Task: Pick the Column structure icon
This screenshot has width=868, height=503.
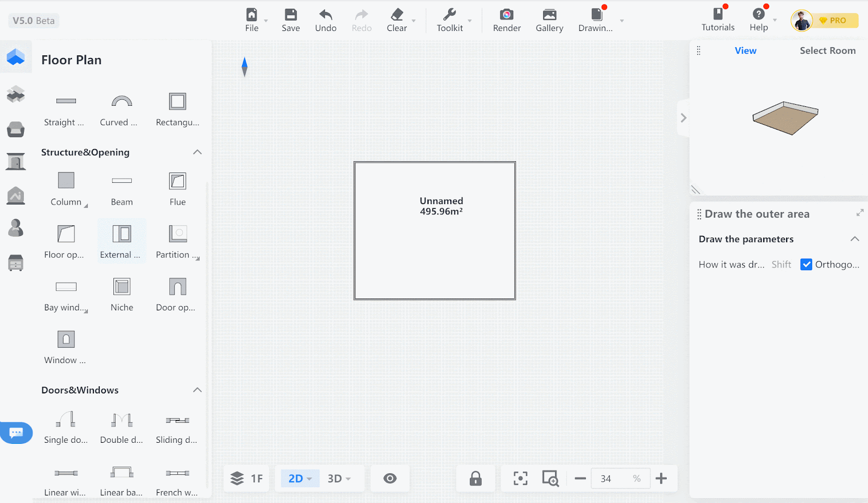Action: click(66, 181)
